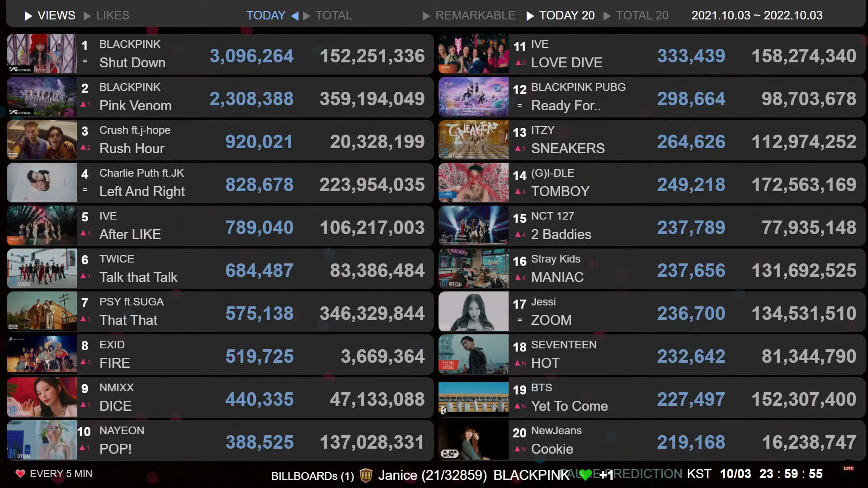868x488 pixels.
Task: Click the total count 346,329,844
Action: [372, 313]
